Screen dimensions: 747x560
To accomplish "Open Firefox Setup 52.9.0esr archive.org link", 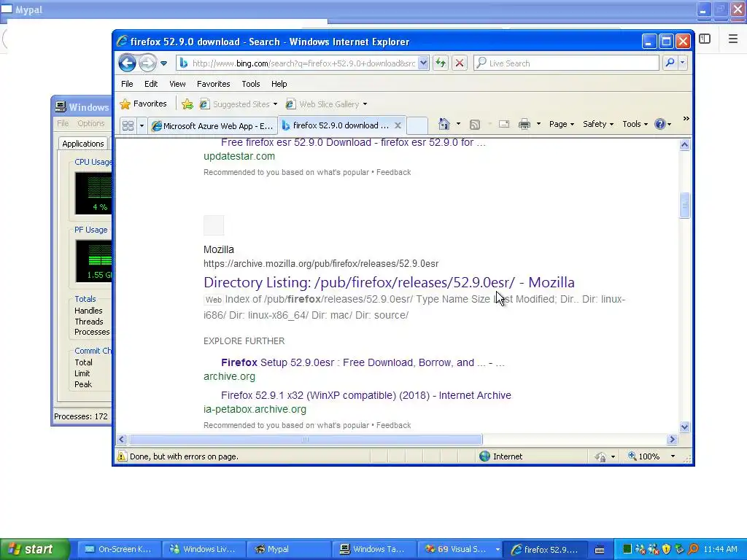I will [363, 362].
